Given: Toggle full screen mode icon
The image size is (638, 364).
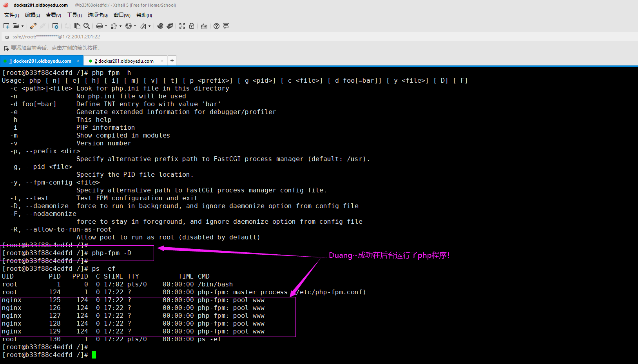Looking at the screenshot, I should coord(182,26).
